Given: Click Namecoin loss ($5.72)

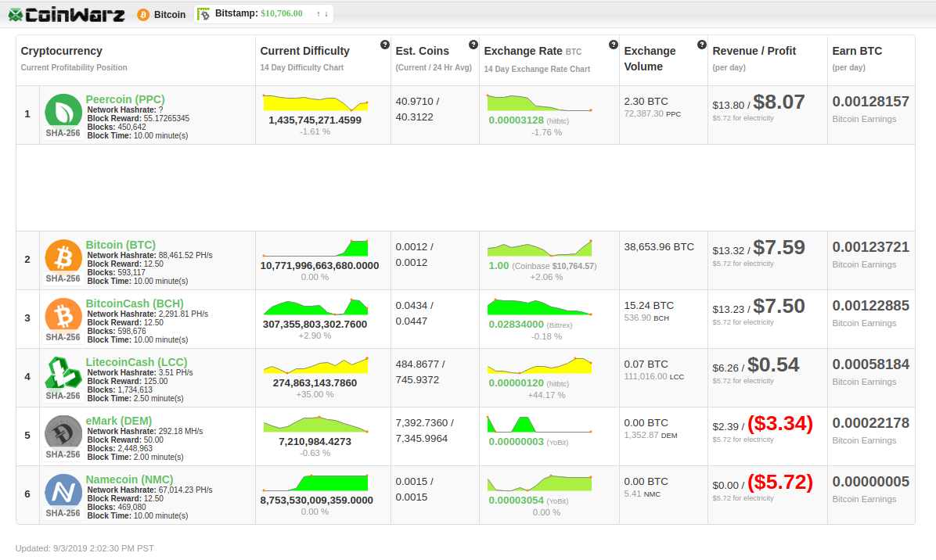Looking at the screenshot, I should [780, 482].
